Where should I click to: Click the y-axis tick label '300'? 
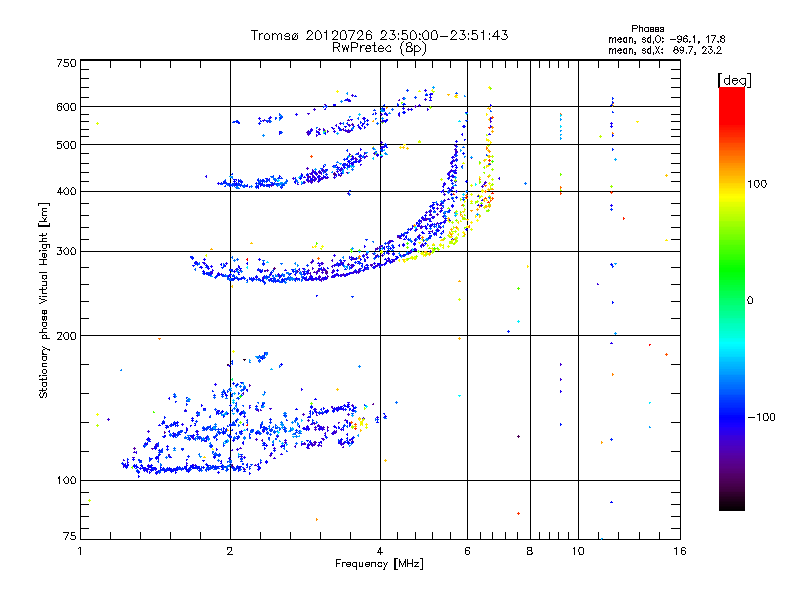pos(66,252)
